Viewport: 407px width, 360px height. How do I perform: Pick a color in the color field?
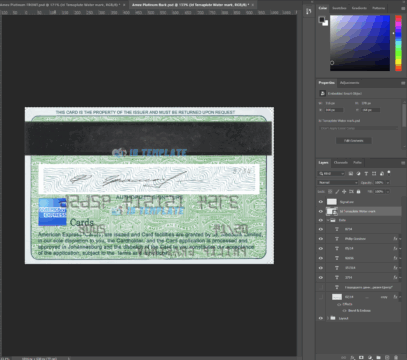pos(360,43)
